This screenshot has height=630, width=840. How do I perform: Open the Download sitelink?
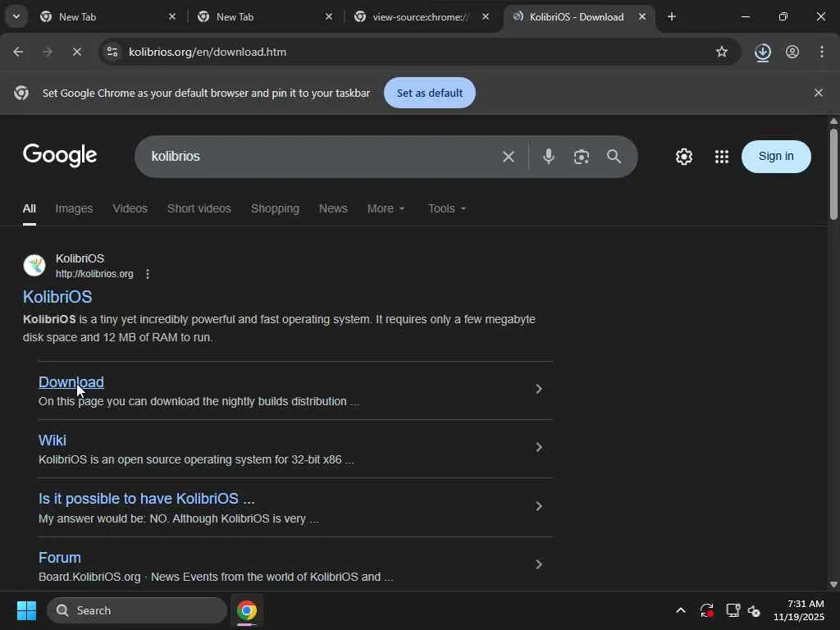pos(71,382)
